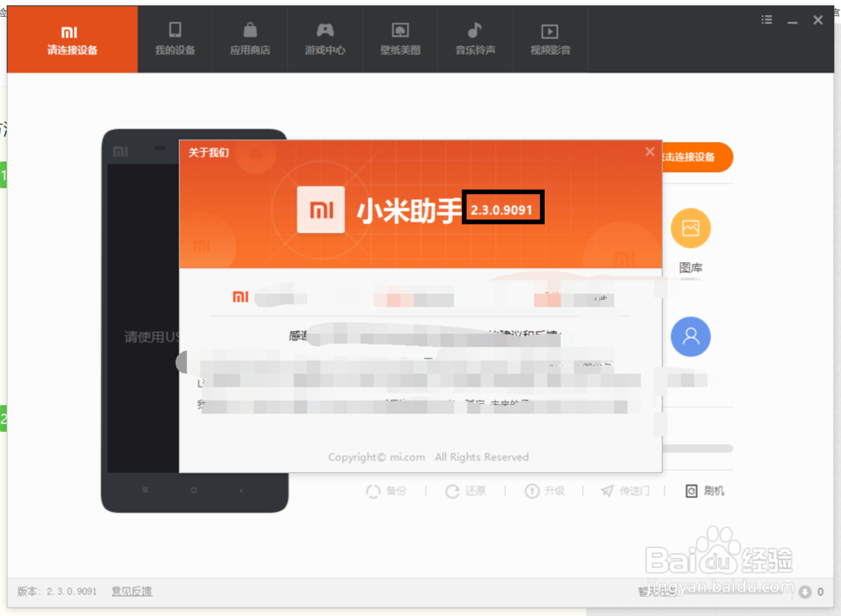Click the 备份 backup button
The height and width of the screenshot is (616, 841).
coord(386,491)
